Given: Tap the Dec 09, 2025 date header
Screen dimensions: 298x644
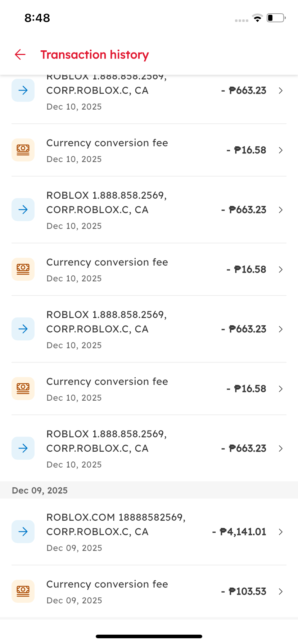Looking at the screenshot, I should click(x=40, y=491).
